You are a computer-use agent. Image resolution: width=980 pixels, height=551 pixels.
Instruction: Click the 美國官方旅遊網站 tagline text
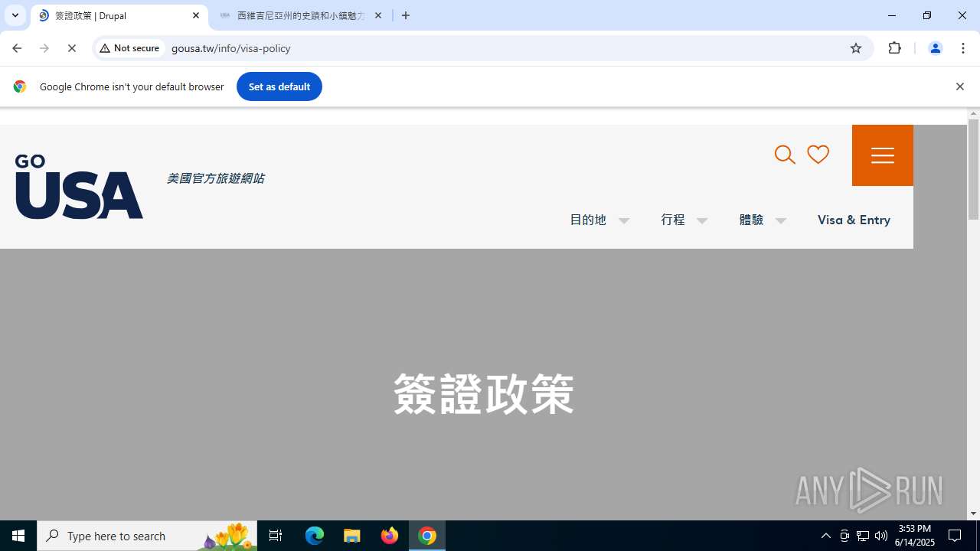[215, 178]
